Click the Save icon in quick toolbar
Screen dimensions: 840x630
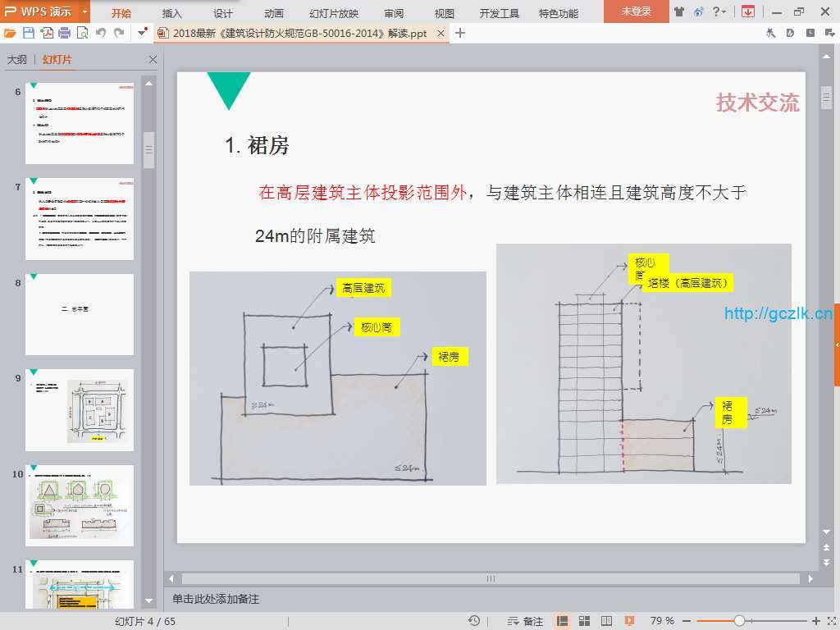29,34
